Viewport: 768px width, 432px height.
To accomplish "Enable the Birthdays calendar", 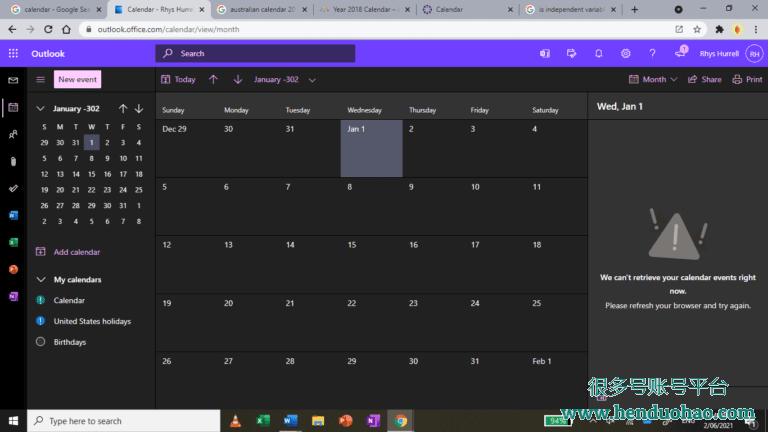I will (41, 342).
